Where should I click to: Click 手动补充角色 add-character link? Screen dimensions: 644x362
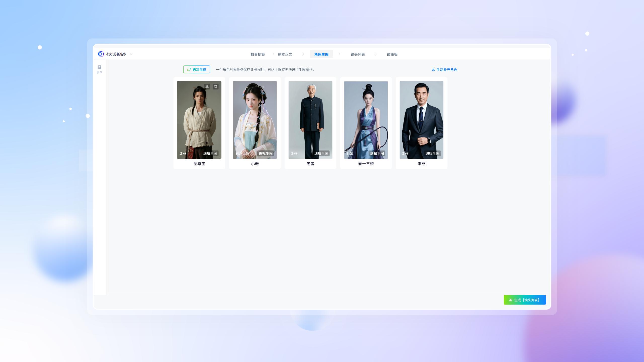click(x=444, y=70)
